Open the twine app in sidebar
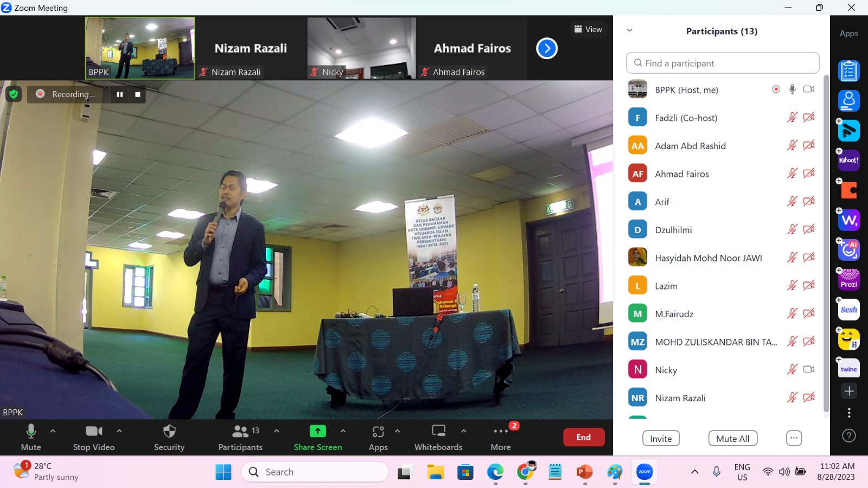Viewport: 868px width, 488px height. point(849,369)
